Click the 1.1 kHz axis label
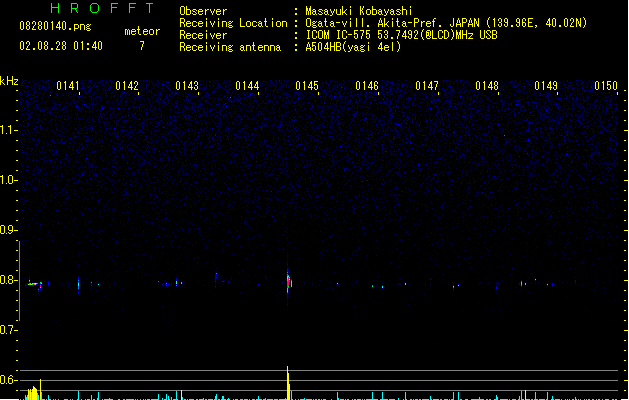 [7, 130]
